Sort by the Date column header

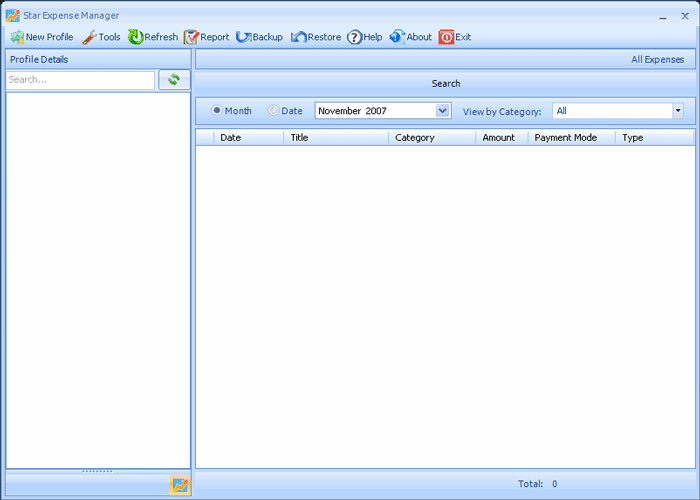[249, 138]
